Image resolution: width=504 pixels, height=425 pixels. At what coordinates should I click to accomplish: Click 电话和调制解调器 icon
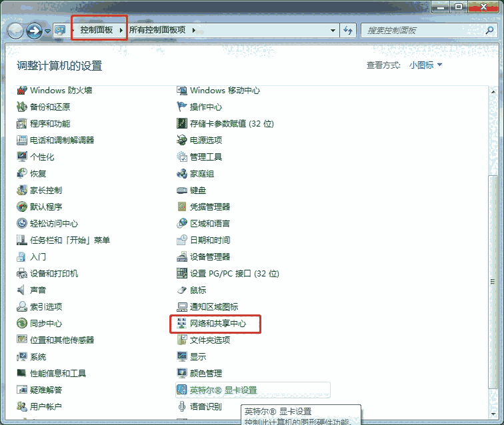[21, 141]
